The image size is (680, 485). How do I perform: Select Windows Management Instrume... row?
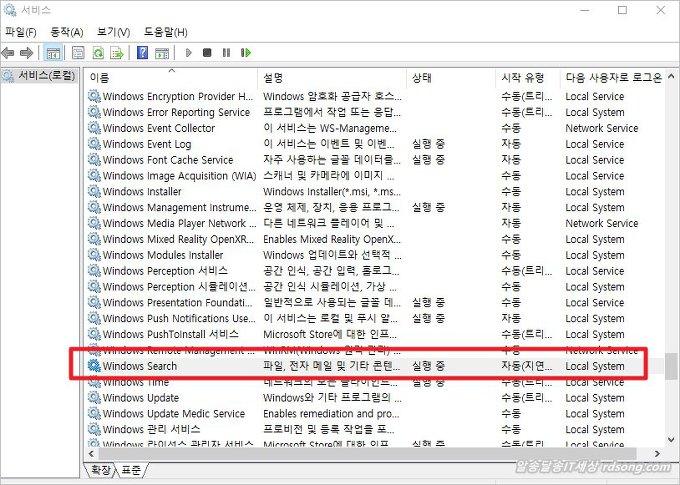point(375,207)
